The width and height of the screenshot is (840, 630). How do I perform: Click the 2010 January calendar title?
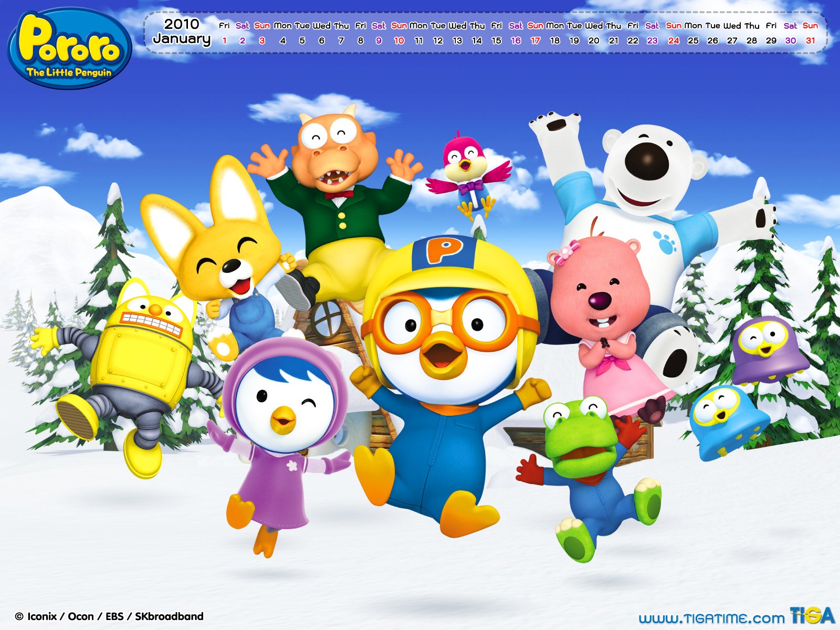coord(182,31)
